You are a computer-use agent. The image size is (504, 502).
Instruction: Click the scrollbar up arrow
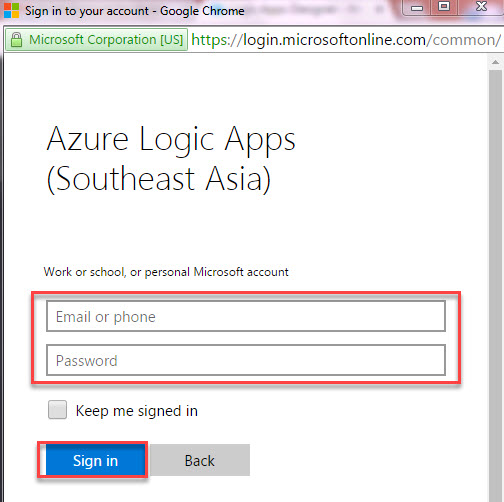495,62
